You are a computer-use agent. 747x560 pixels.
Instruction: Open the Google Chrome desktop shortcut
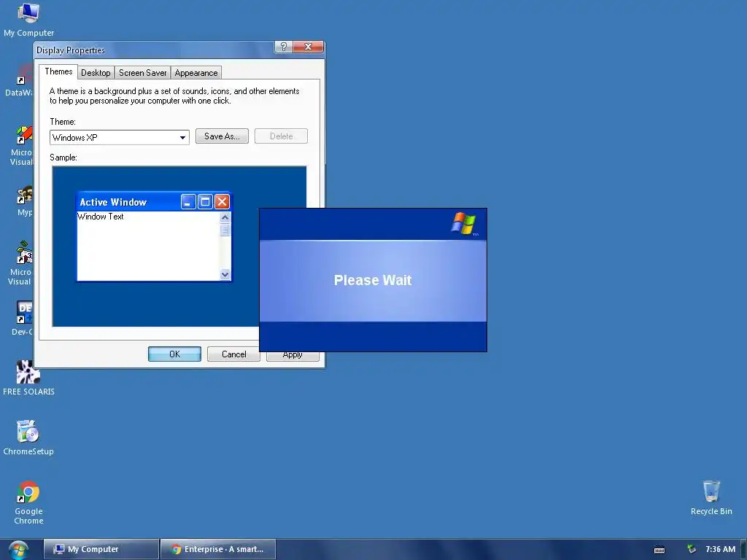tap(28, 502)
